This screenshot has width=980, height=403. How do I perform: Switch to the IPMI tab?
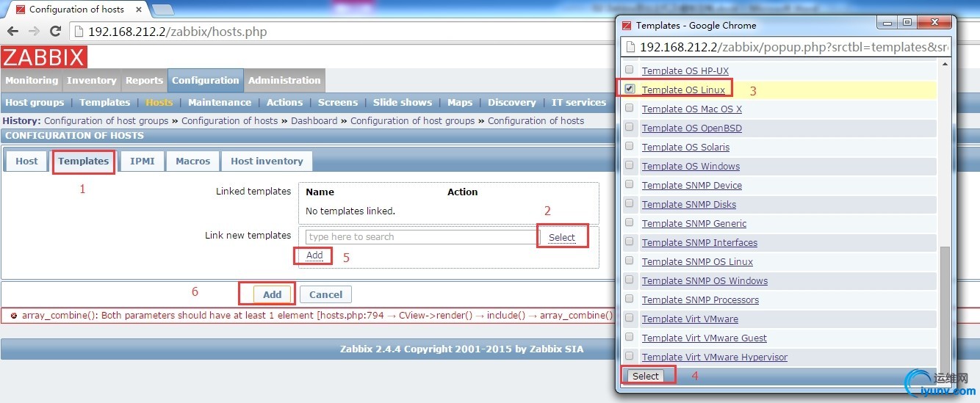coord(143,161)
